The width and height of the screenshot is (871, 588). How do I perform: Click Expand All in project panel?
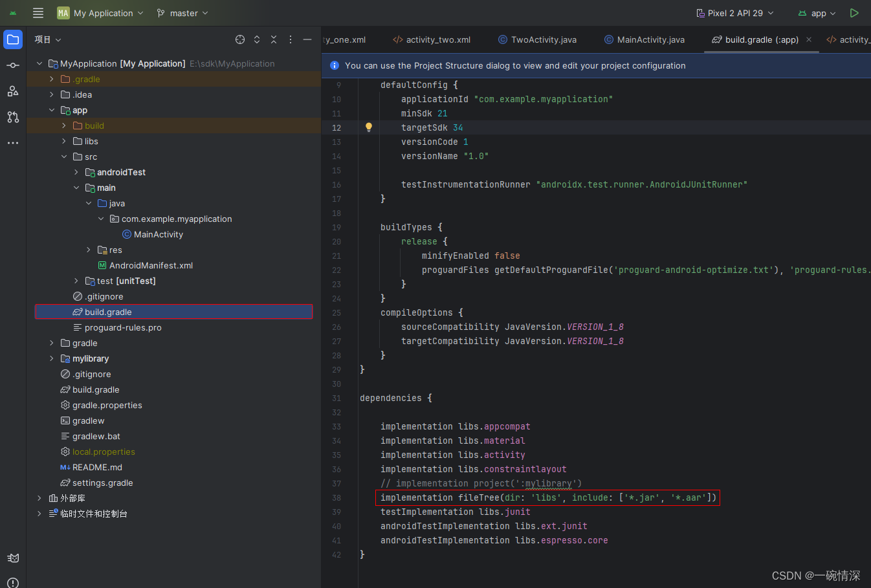(257, 39)
